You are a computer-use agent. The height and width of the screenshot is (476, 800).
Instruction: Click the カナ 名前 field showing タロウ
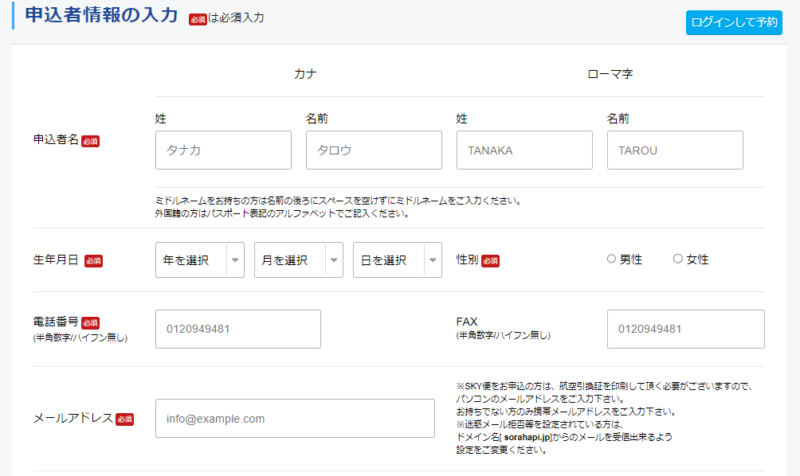[373, 150]
